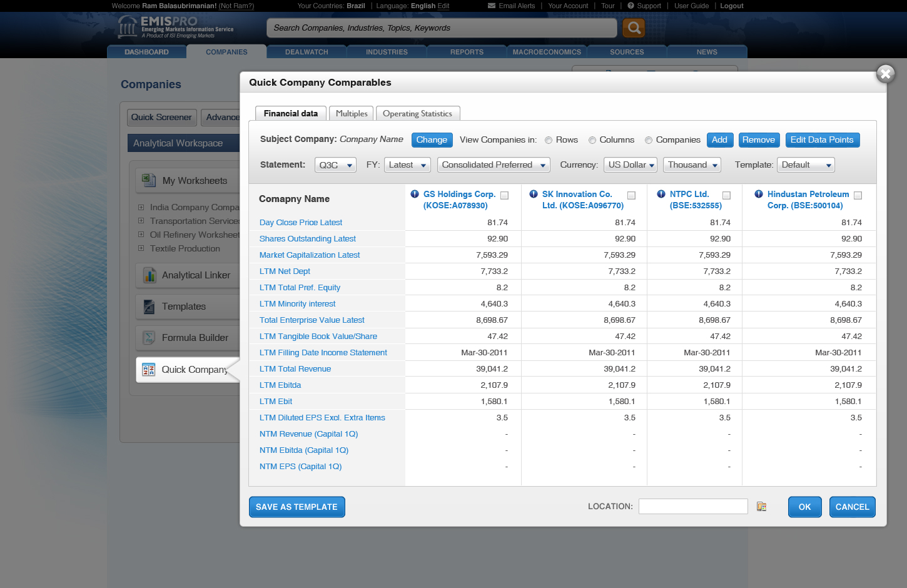
Task: Click the Analytical Workspace header
Action: (x=183, y=143)
